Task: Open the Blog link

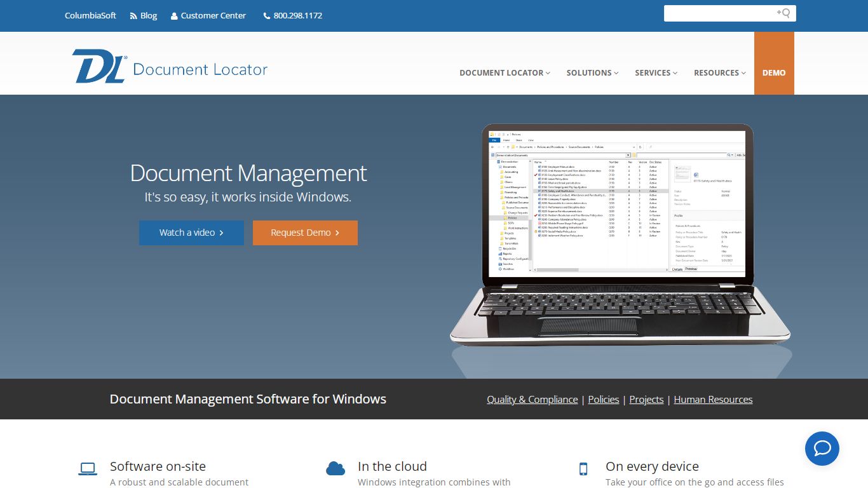Action: (x=149, y=15)
